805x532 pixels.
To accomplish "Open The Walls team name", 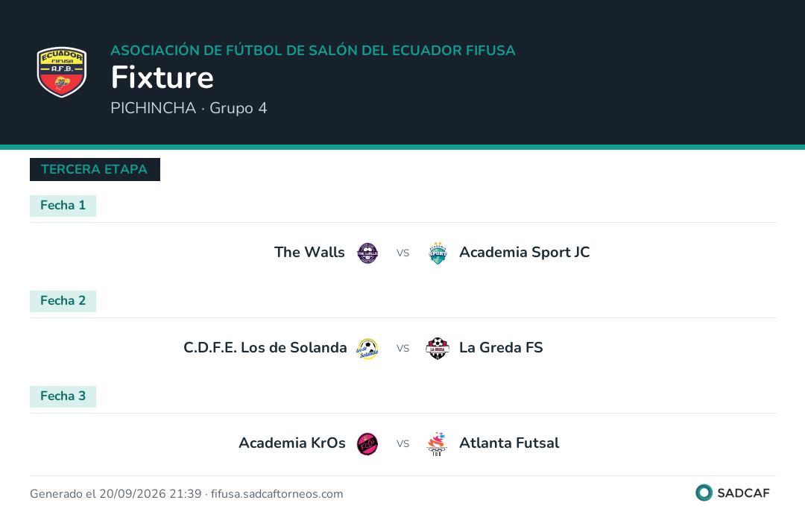I will click(x=309, y=253).
